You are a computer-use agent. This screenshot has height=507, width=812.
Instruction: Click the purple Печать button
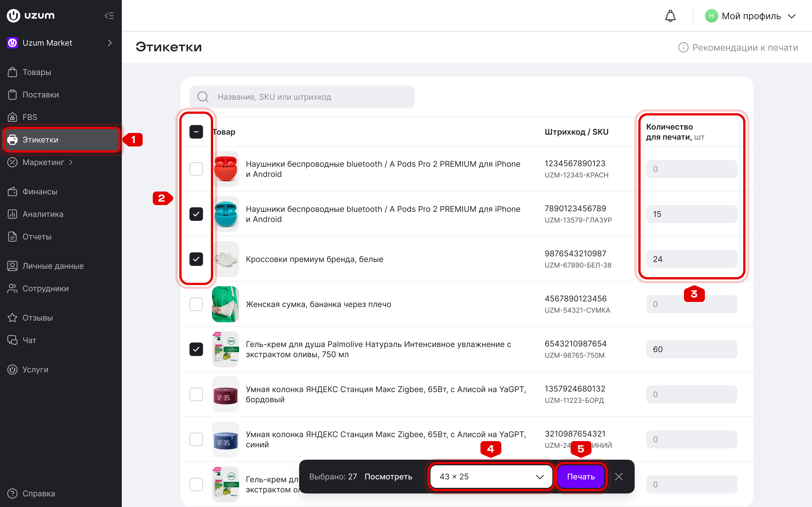click(581, 477)
